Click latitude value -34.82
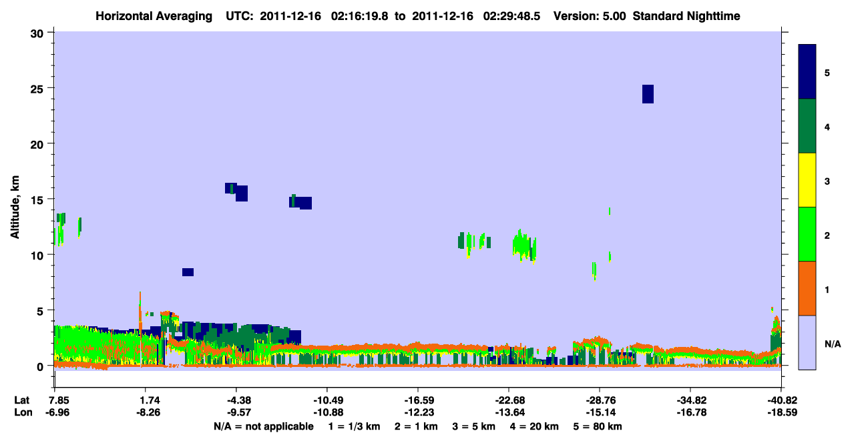868x445 pixels. click(690, 400)
